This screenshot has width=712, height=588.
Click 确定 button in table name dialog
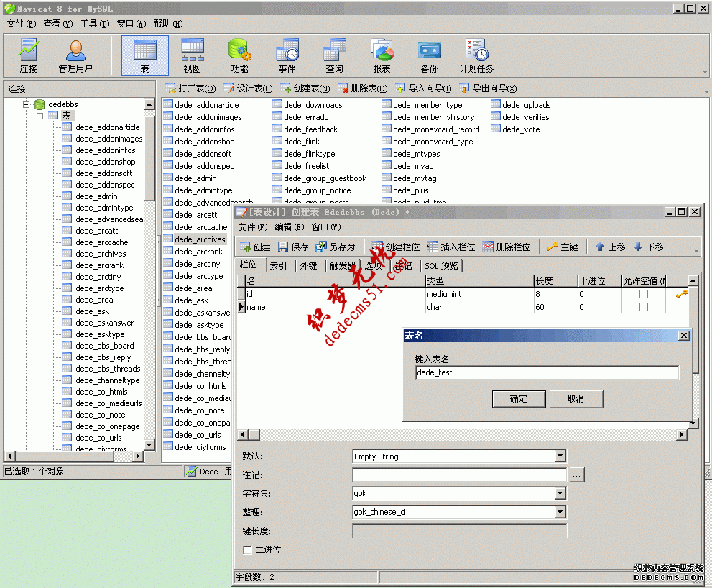click(x=518, y=399)
